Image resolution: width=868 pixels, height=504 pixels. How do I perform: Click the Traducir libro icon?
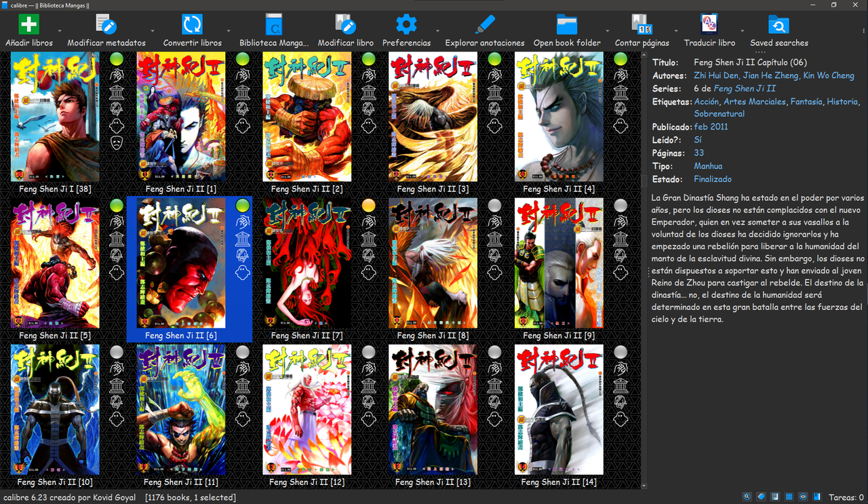tap(709, 25)
